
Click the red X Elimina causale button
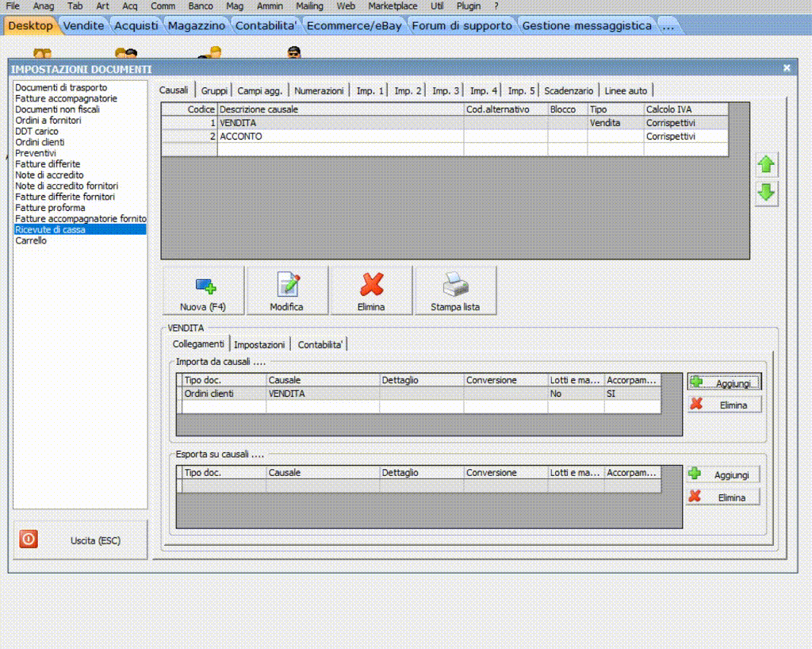pos(371,290)
